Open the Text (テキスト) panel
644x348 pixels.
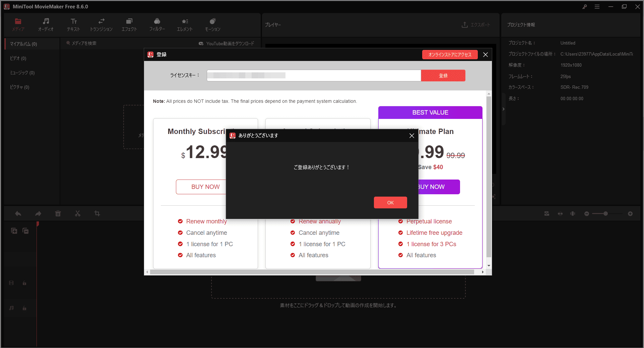click(73, 24)
